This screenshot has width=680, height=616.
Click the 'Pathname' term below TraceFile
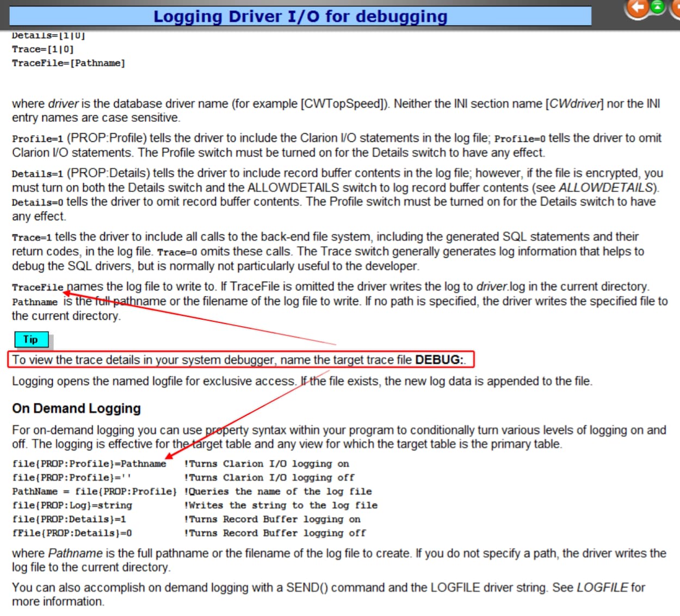coord(35,302)
